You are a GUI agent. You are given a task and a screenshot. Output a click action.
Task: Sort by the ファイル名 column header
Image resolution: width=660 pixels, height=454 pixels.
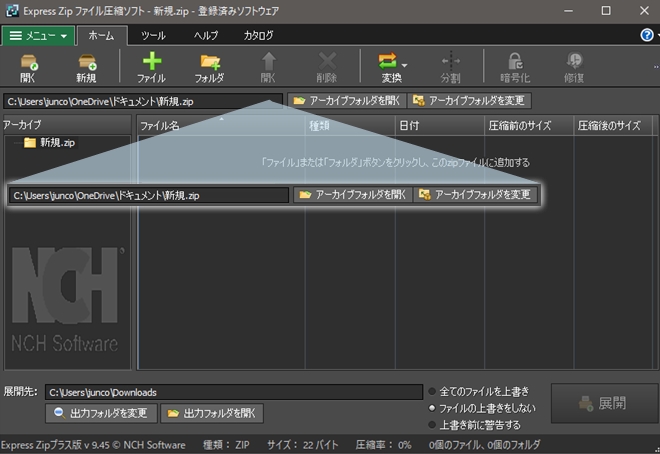point(221,125)
